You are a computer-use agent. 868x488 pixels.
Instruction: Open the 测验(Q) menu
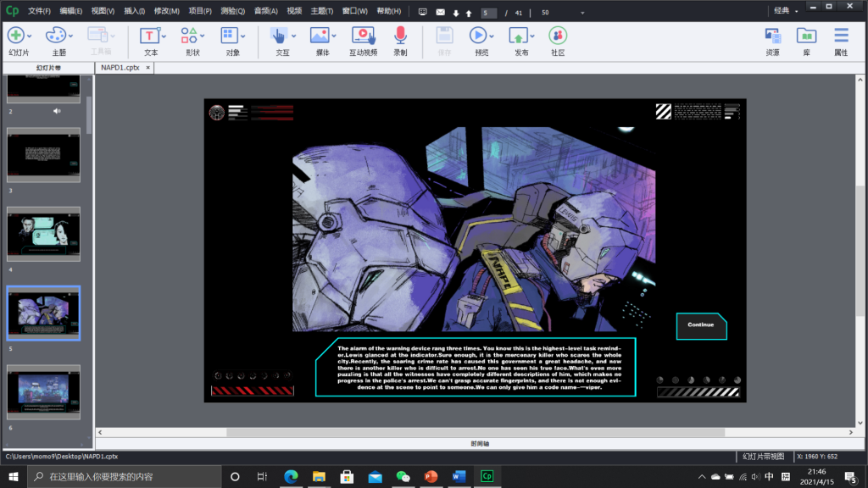click(232, 11)
